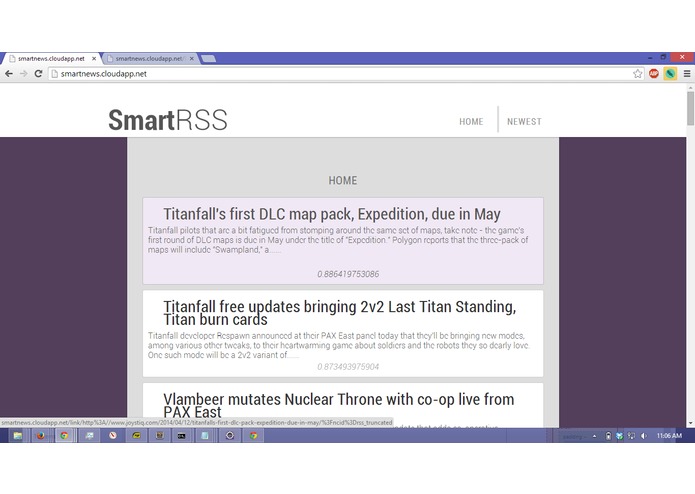This screenshot has height=494, width=695.
Task: Open the notepad-style taskbar icon
Action: click(x=205, y=436)
